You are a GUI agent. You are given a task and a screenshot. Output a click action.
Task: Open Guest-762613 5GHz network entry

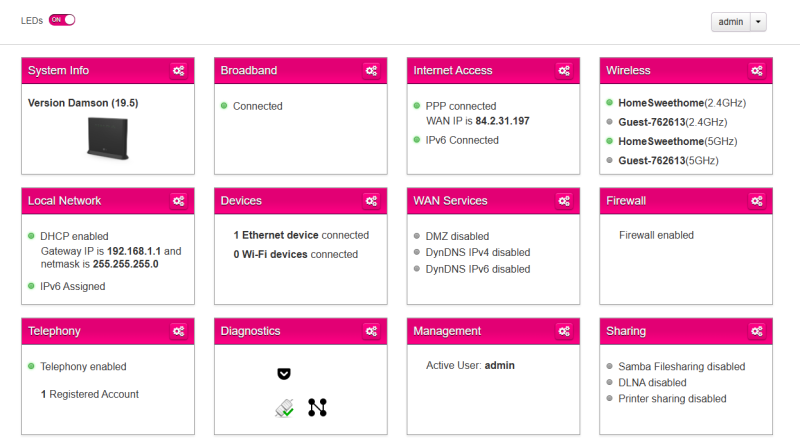[x=668, y=161]
